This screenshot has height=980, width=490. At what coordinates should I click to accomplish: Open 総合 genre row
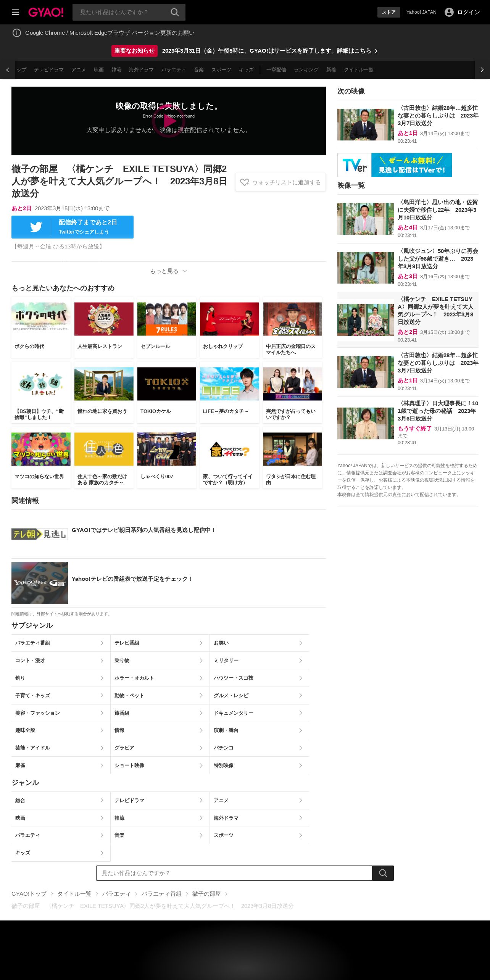[x=61, y=801]
